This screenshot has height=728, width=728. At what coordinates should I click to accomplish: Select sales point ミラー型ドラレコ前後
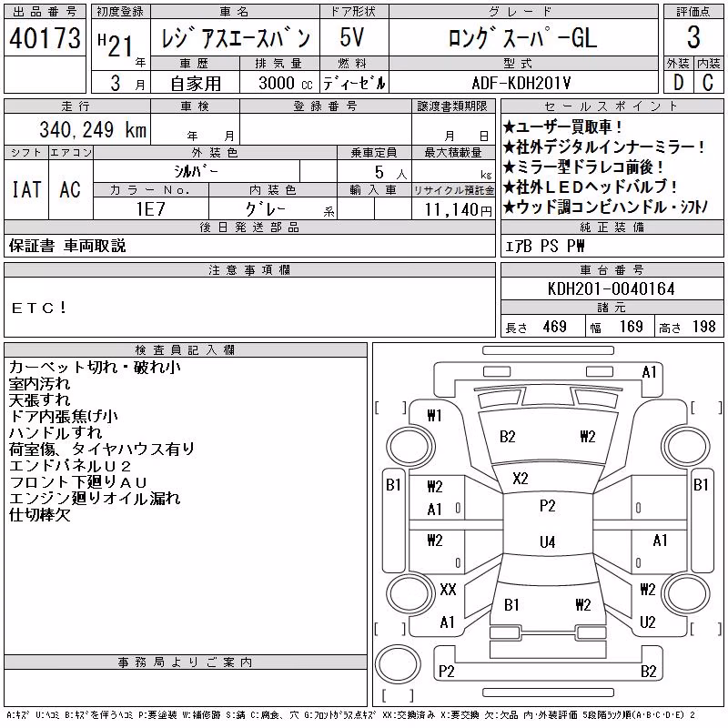click(x=584, y=167)
